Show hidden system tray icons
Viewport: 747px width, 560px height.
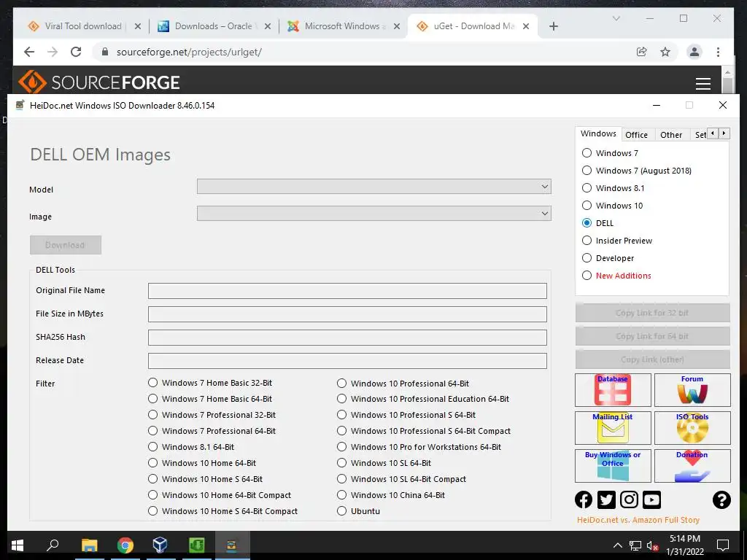tap(617, 545)
